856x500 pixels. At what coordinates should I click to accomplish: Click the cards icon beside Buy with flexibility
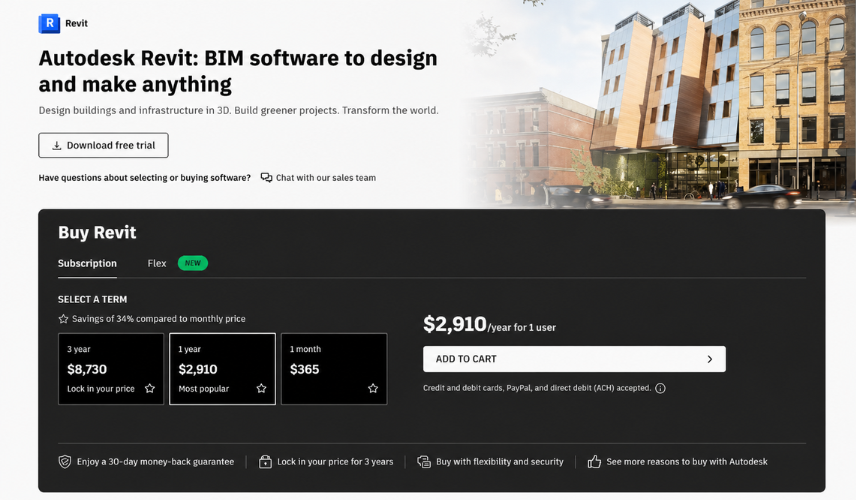click(424, 462)
